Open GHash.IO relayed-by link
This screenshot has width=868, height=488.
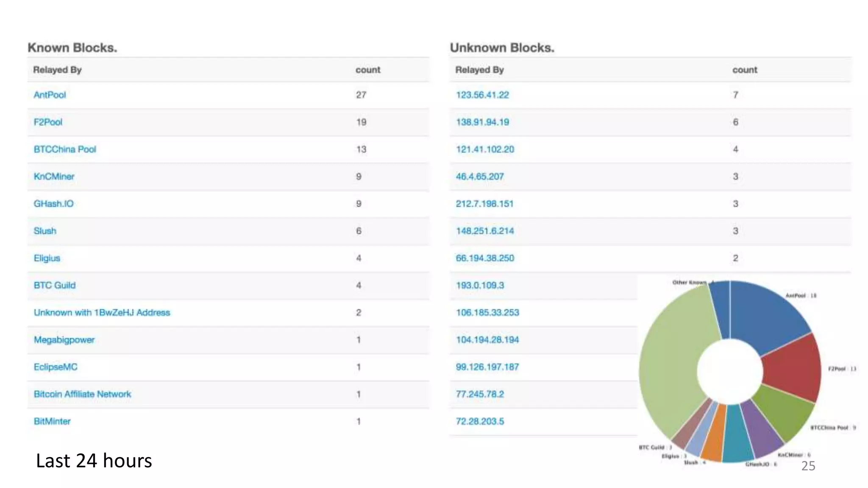(x=53, y=204)
